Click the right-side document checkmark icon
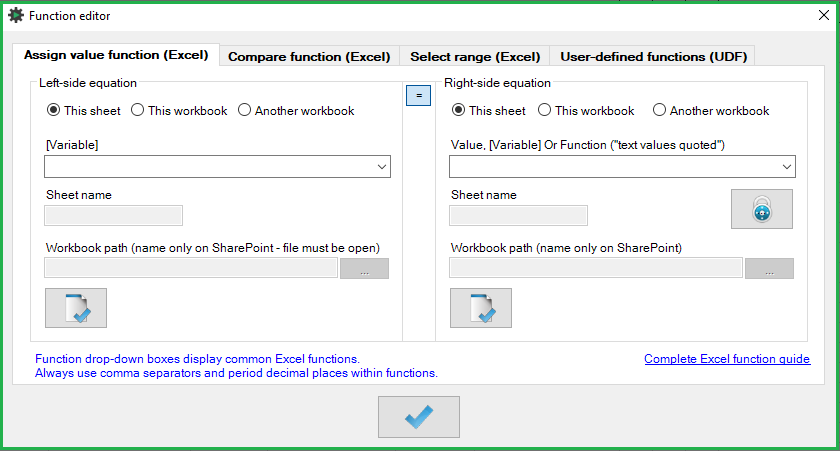Image resolution: width=840 pixels, height=451 pixels. tap(481, 308)
